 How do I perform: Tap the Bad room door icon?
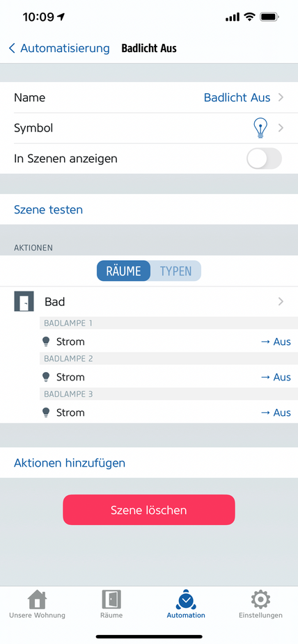click(24, 301)
